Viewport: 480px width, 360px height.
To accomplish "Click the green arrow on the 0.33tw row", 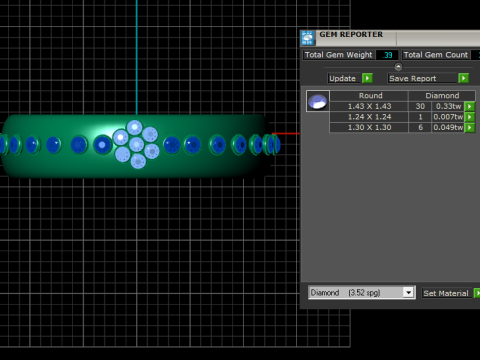I will click(x=470, y=106).
